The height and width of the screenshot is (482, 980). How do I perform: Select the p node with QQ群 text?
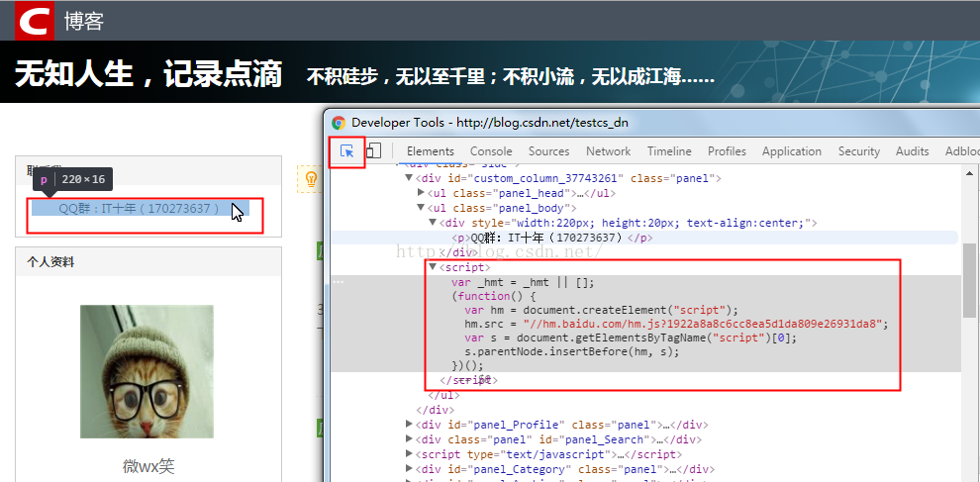pyautogui.click(x=552, y=238)
